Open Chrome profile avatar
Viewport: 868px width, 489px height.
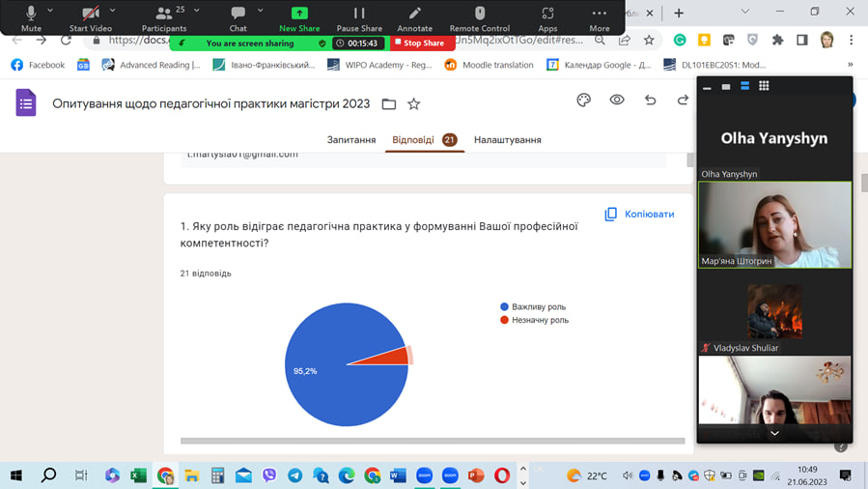pos(827,40)
